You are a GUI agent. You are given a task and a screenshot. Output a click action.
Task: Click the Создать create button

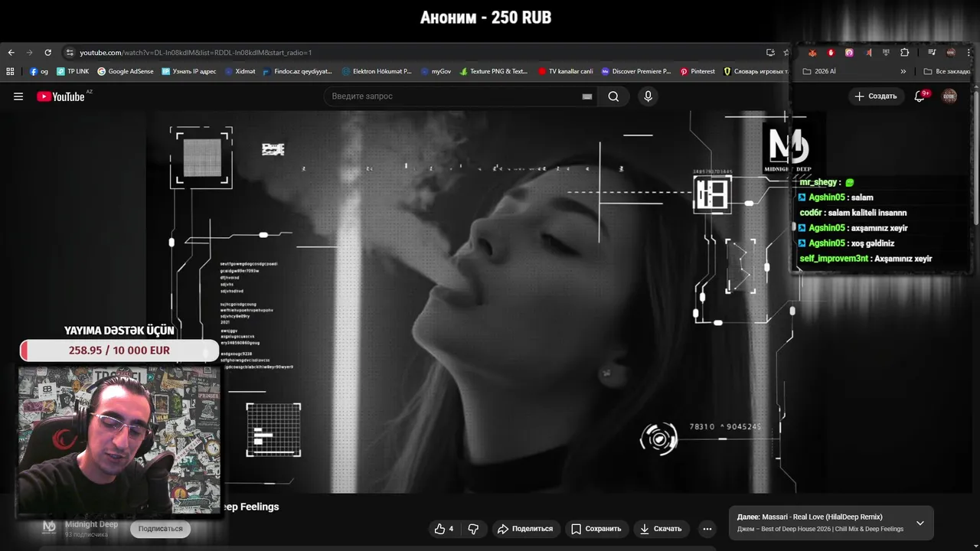coord(876,96)
